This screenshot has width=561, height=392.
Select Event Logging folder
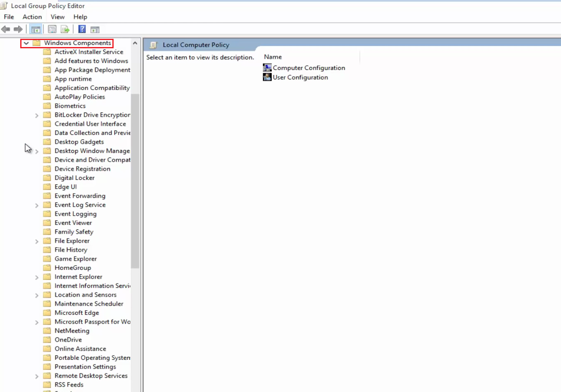click(x=76, y=214)
